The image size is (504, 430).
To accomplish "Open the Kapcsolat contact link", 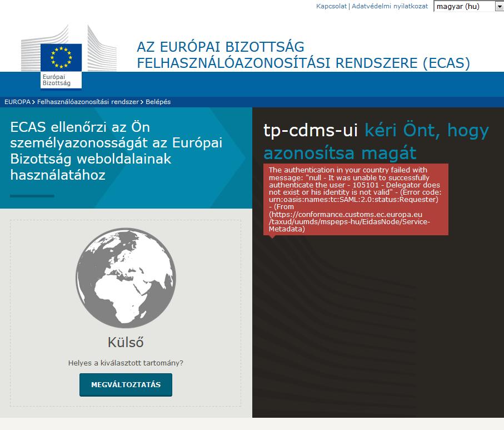I will pyautogui.click(x=331, y=6).
